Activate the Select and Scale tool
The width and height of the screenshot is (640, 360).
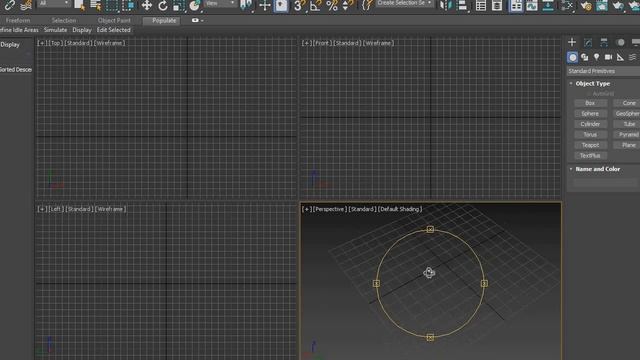click(178, 5)
